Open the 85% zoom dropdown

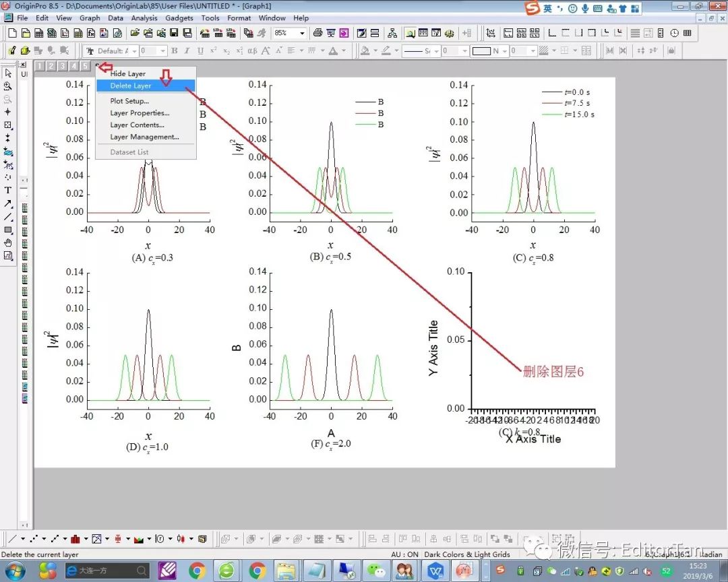point(302,33)
